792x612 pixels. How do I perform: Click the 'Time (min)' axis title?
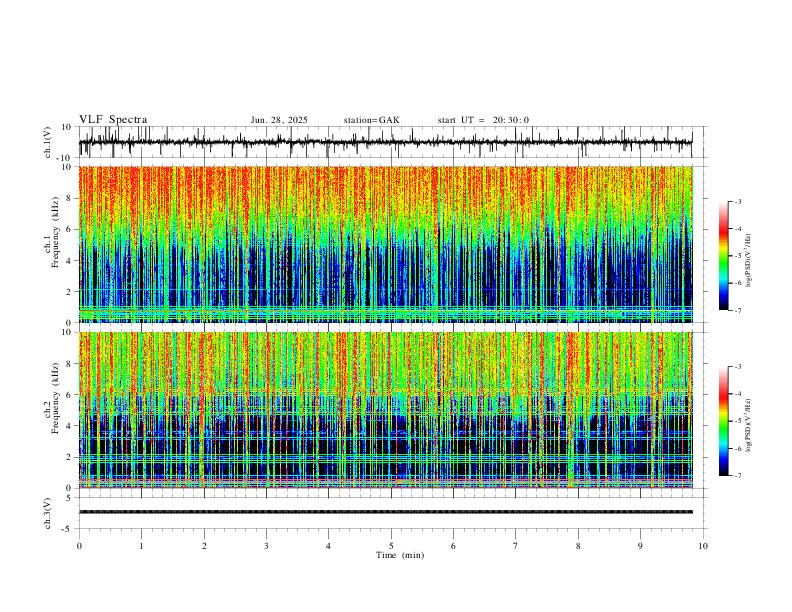400,555
